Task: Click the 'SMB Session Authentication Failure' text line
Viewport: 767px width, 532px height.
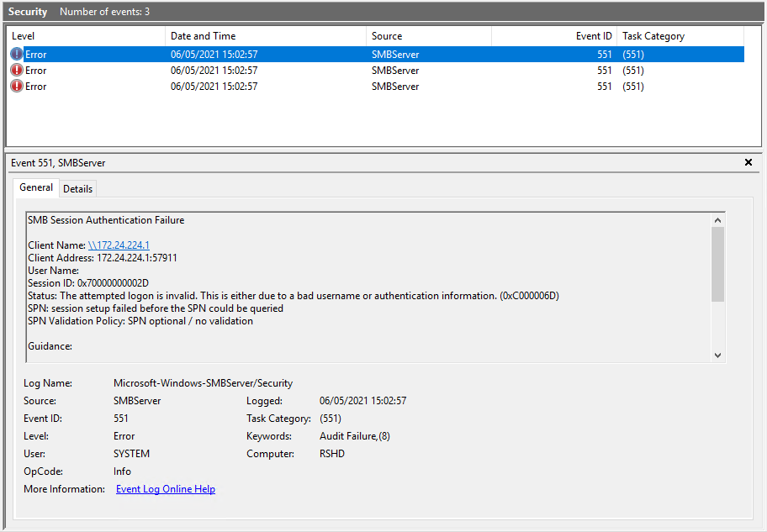Action: pos(106,220)
